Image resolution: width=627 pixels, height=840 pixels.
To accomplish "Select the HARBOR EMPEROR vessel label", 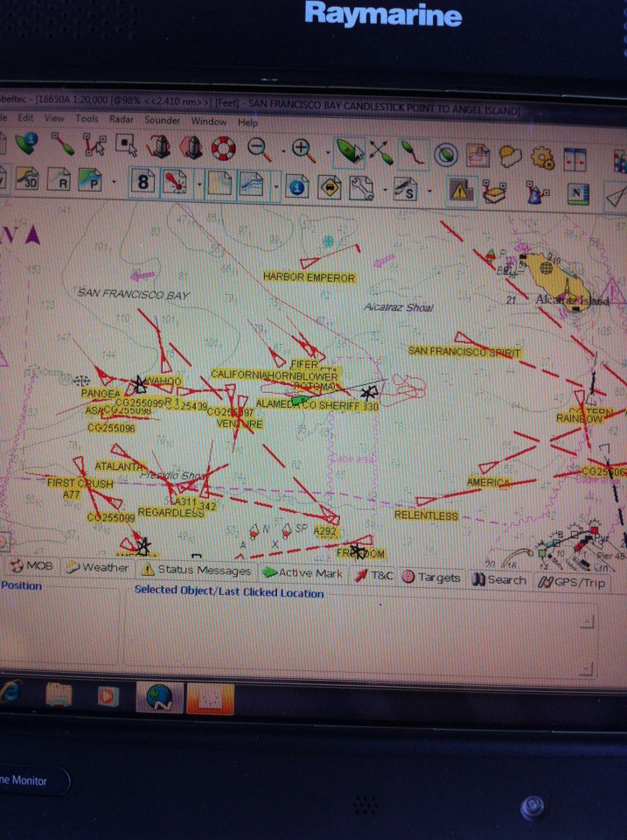I will [309, 277].
